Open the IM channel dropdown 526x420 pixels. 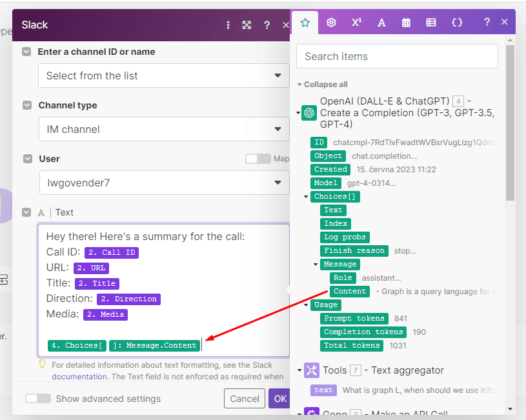(163, 128)
